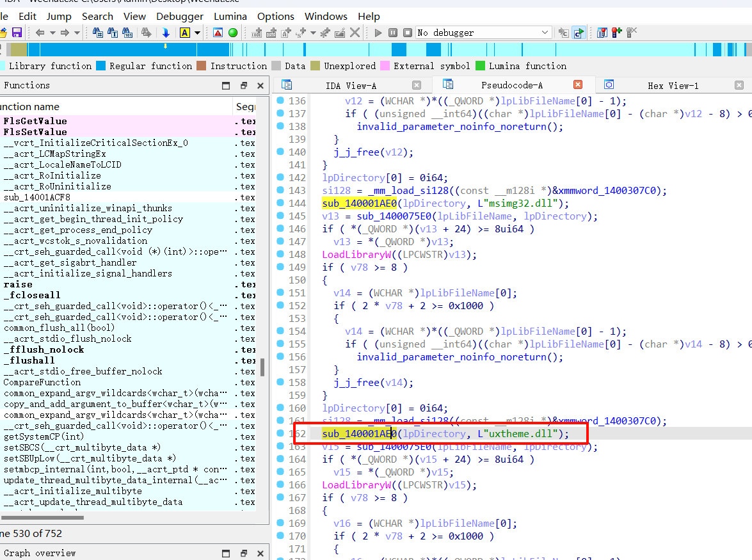Image resolution: width=752 pixels, height=560 pixels.
Task: Click the Save database floppy icon
Action: pyautogui.click(x=17, y=33)
